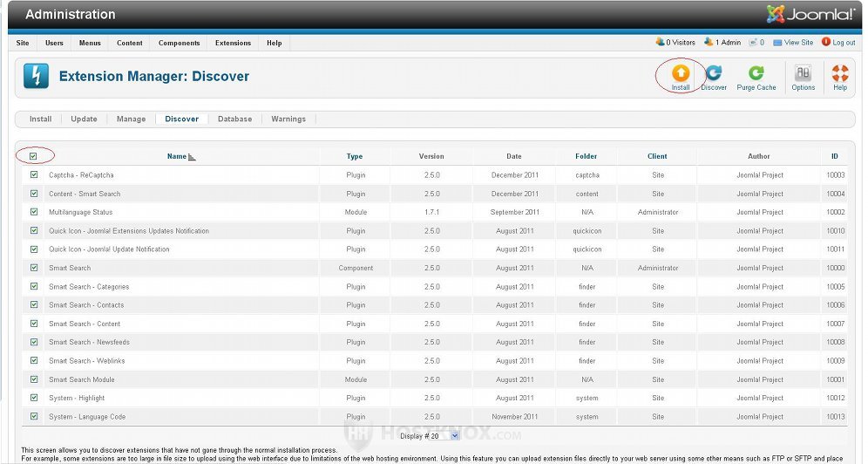Click version cell '1.7.1'

[432, 212]
